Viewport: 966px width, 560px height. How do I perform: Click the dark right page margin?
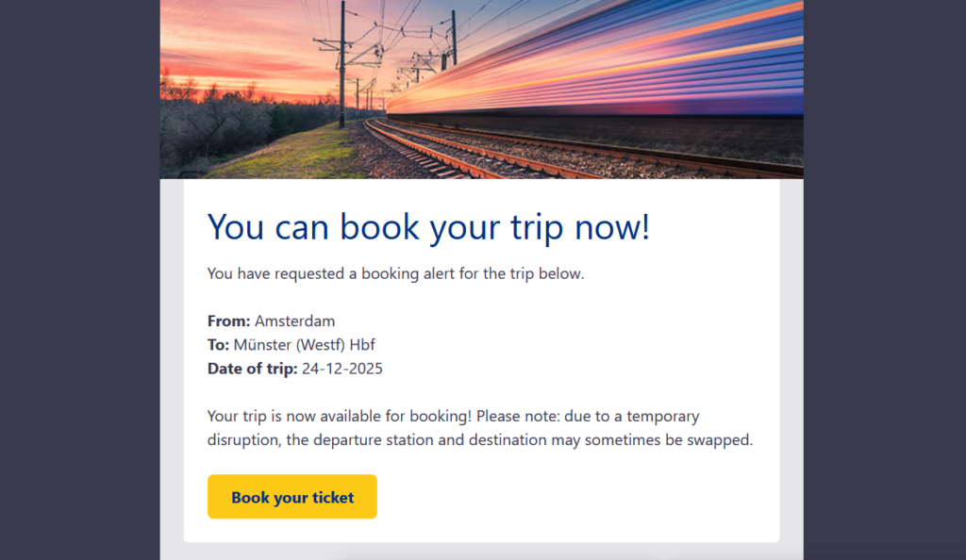pos(885,283)
